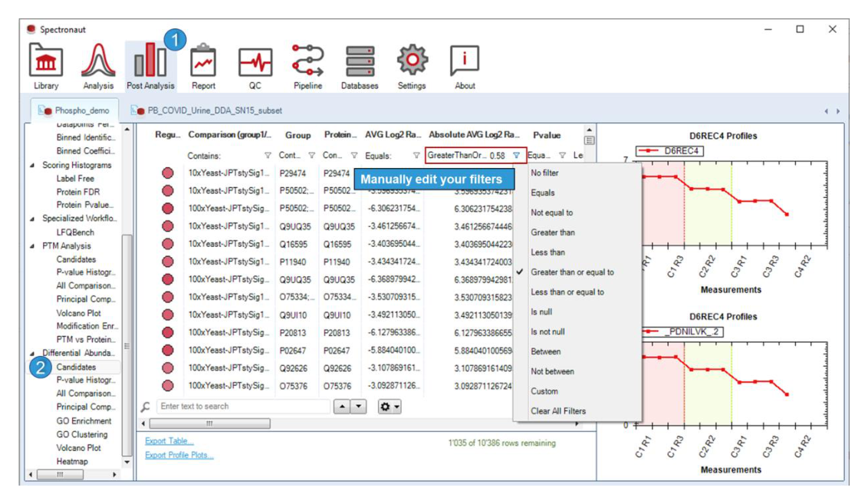The height and width of the screenshot is (504, 868).
Task: Click regulation dot for O75376 row
Action: tap(168, 386)
